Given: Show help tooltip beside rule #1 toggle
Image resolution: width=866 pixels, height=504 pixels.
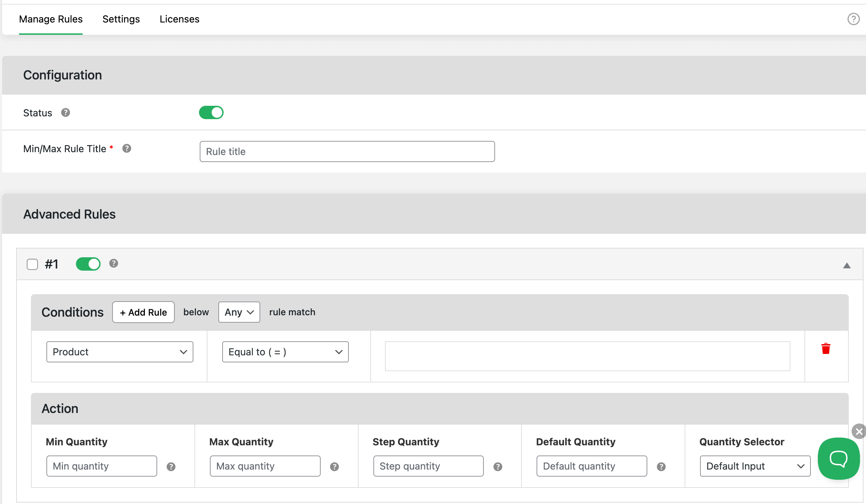Looking at the screenshot, I should tap(113, 263).
